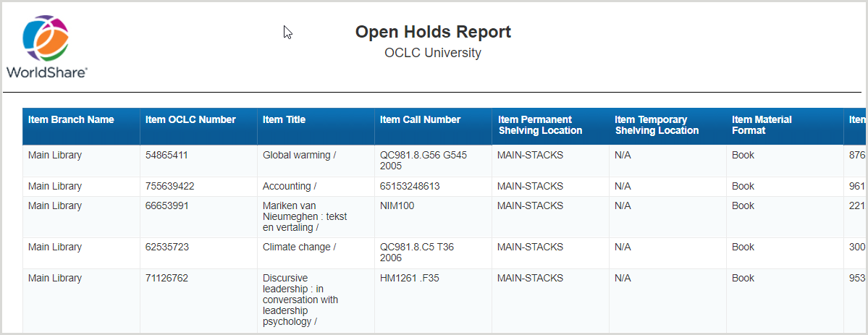Click N/A in the Accounting row

point(623,186)
